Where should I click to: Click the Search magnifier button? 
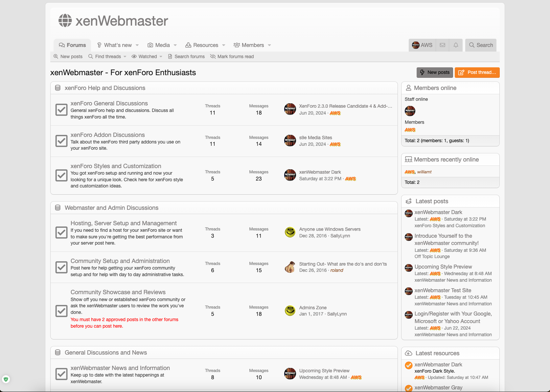click(481, 45)
